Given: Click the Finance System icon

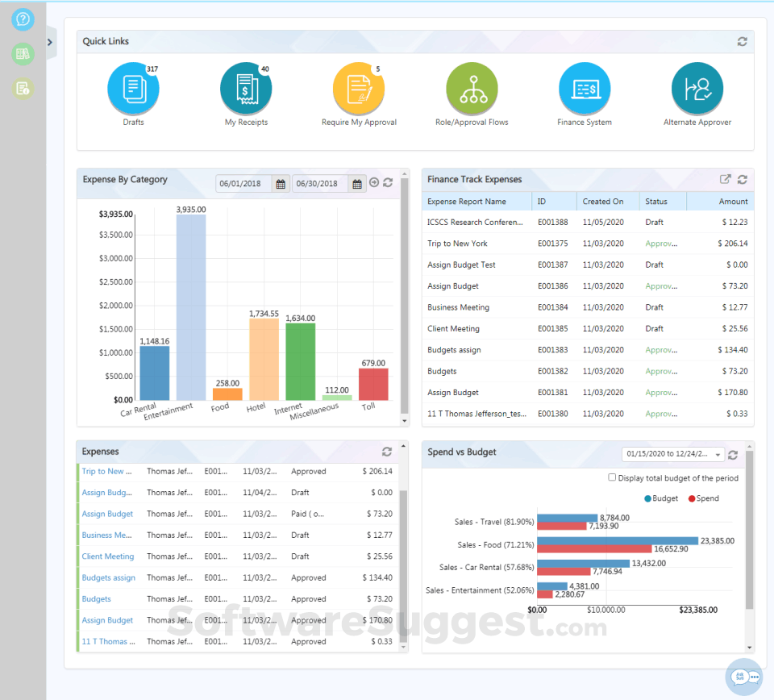Looking at the screenshot, I should click(584, 87).
